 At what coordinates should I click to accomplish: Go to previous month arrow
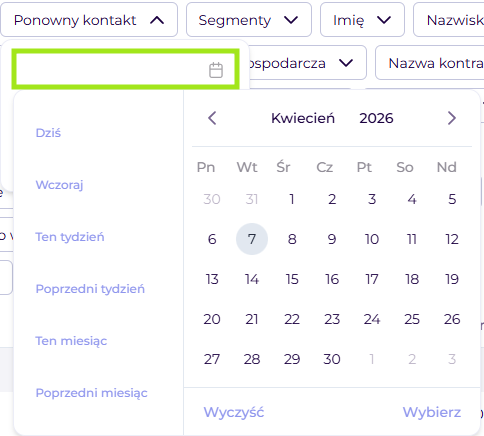212,118
